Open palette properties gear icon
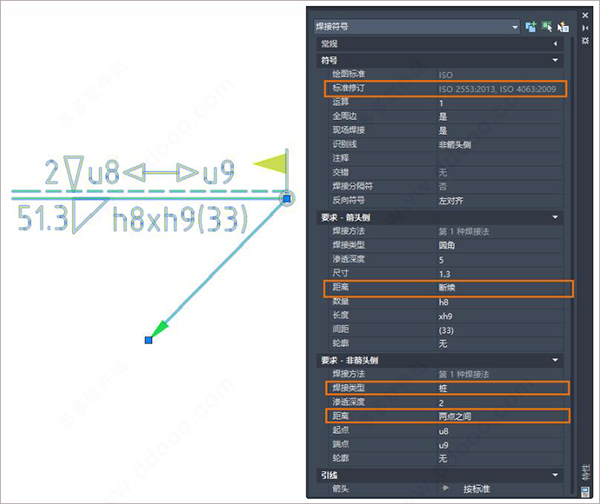 tap(585, 40)
